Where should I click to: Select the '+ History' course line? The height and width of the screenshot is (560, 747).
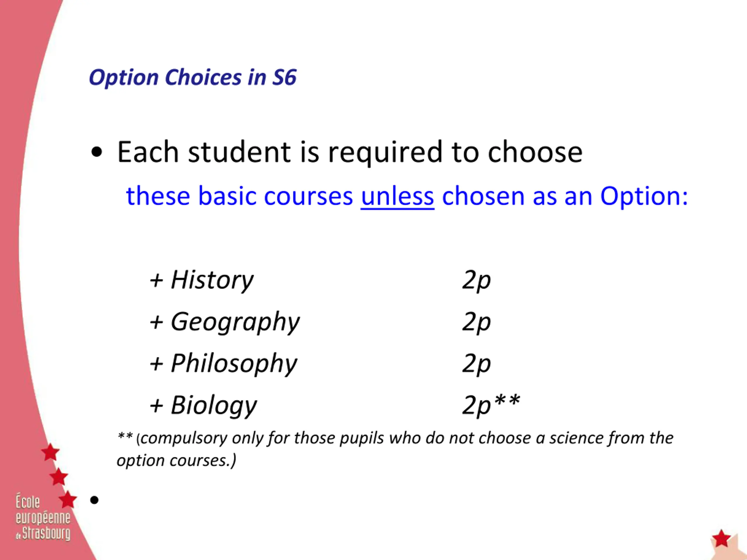click(x=202, y=280)
